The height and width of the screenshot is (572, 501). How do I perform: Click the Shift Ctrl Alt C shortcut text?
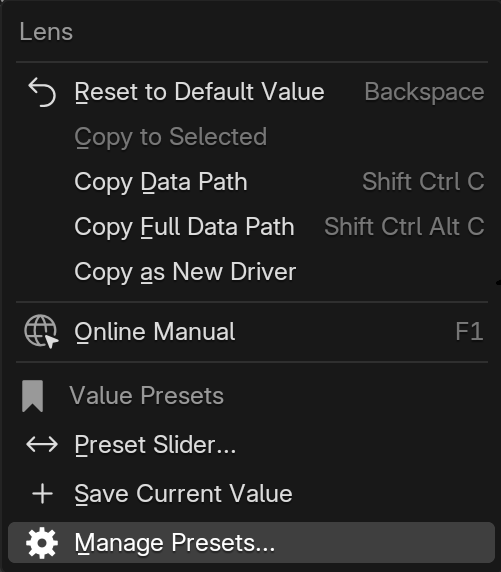404,227
